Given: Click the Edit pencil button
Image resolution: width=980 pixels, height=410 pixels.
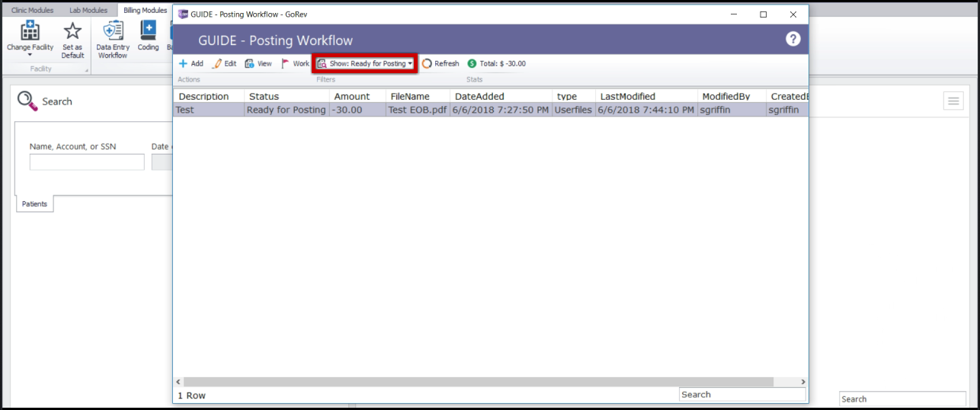Looking at the screenshot, I should point(224,64).
